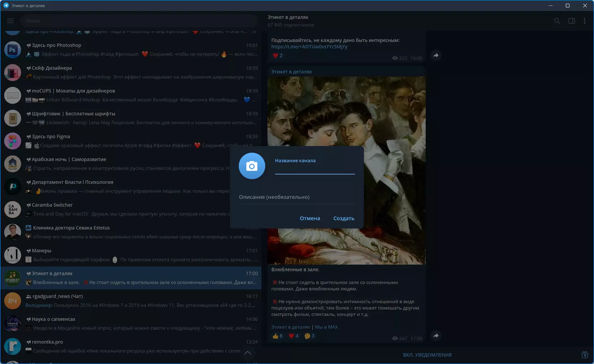Click the Поиск search box

139,21
